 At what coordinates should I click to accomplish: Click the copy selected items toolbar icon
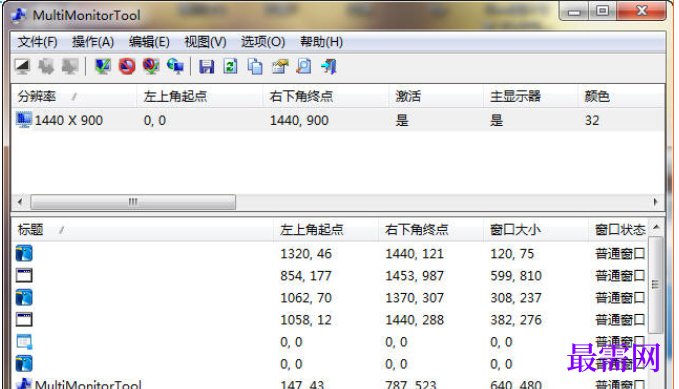255,66
